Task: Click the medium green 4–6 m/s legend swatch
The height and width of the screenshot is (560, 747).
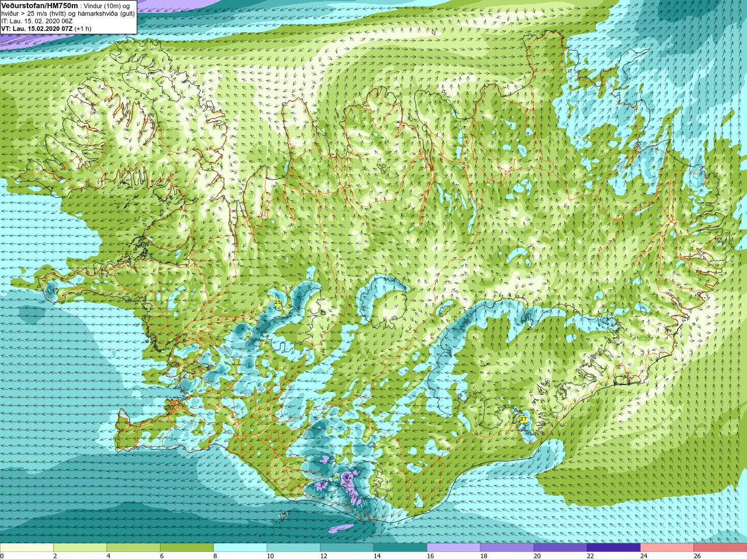Action: pyautogui.click(x=134, y=548)
